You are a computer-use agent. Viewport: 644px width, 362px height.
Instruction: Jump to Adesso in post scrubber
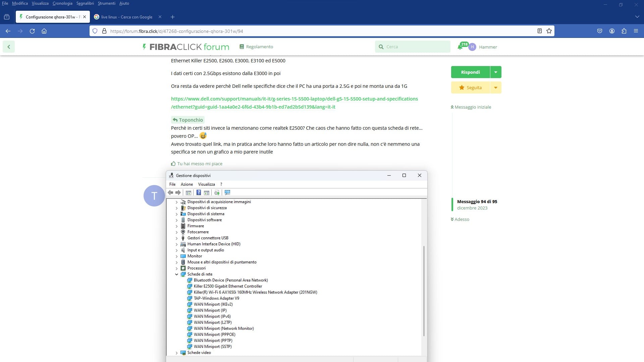(x=460, y=219)
